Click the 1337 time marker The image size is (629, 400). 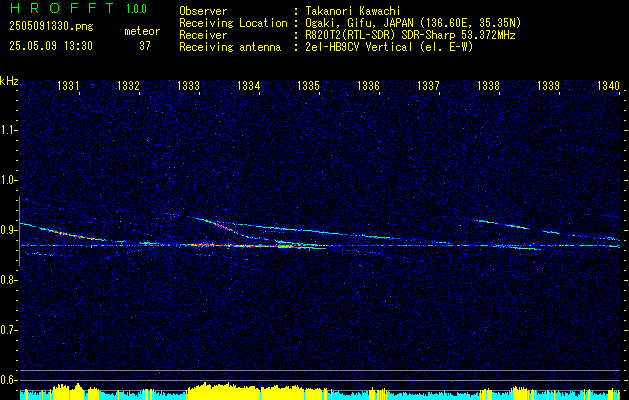click(x=429, y=85)
